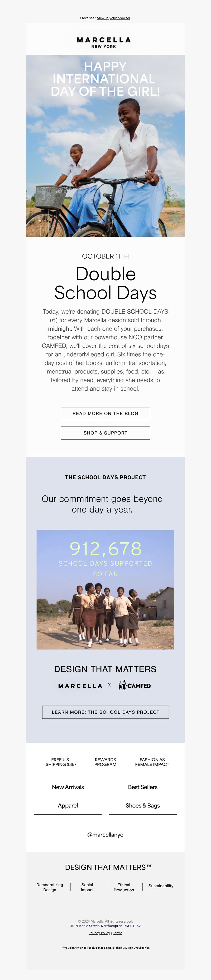The image size is (211, 980).
Task: Open the 912,678 school days image
Action: pos(105,590)
